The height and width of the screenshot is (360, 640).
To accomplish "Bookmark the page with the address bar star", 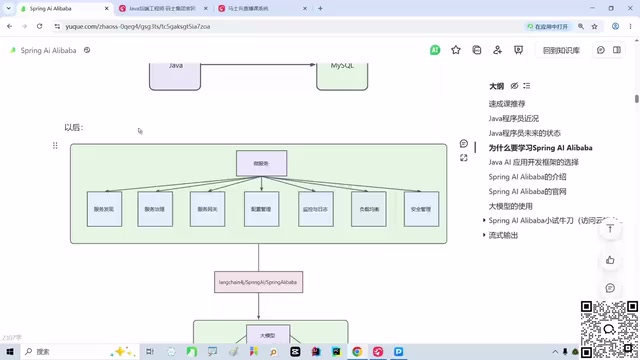I will pos(595,27).
